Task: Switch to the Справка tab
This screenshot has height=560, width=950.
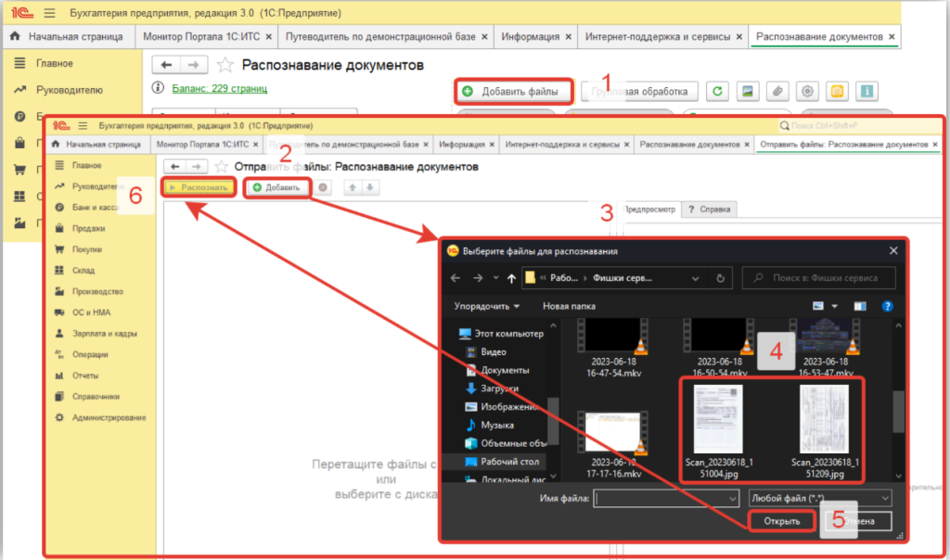Action: [709, 209]
